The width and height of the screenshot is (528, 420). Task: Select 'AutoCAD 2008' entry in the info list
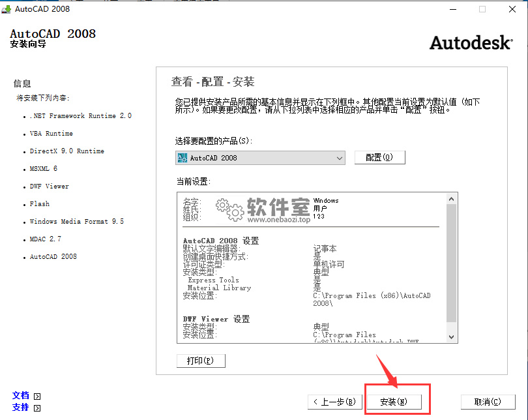click(x=53, y=257)
